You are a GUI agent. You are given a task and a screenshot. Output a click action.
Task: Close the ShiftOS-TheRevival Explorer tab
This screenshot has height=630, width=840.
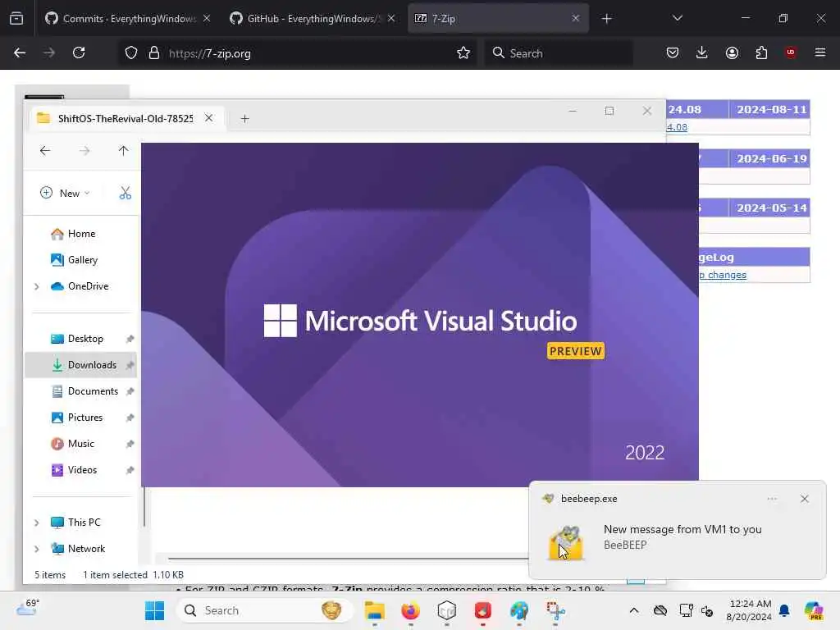coord(209,118)
